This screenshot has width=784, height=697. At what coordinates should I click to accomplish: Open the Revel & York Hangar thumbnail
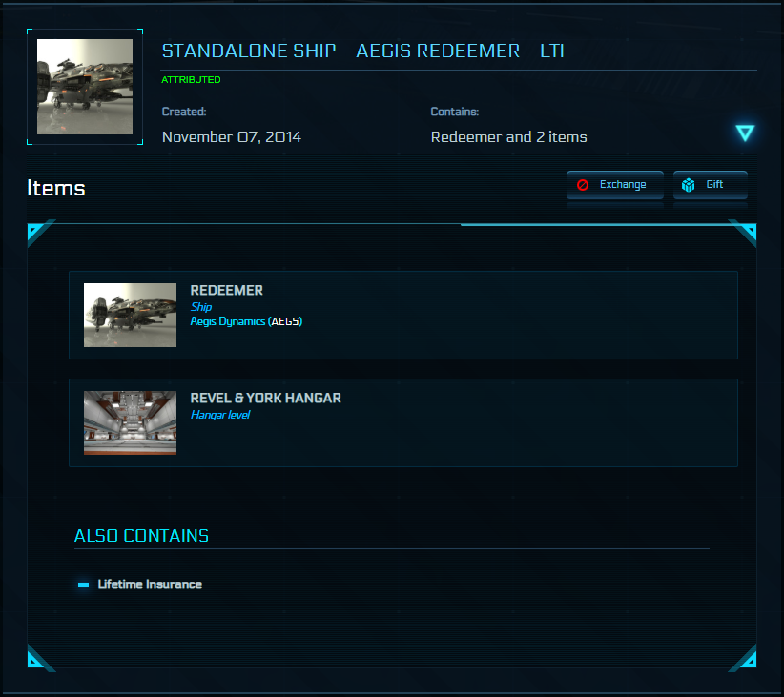[130, 422]
